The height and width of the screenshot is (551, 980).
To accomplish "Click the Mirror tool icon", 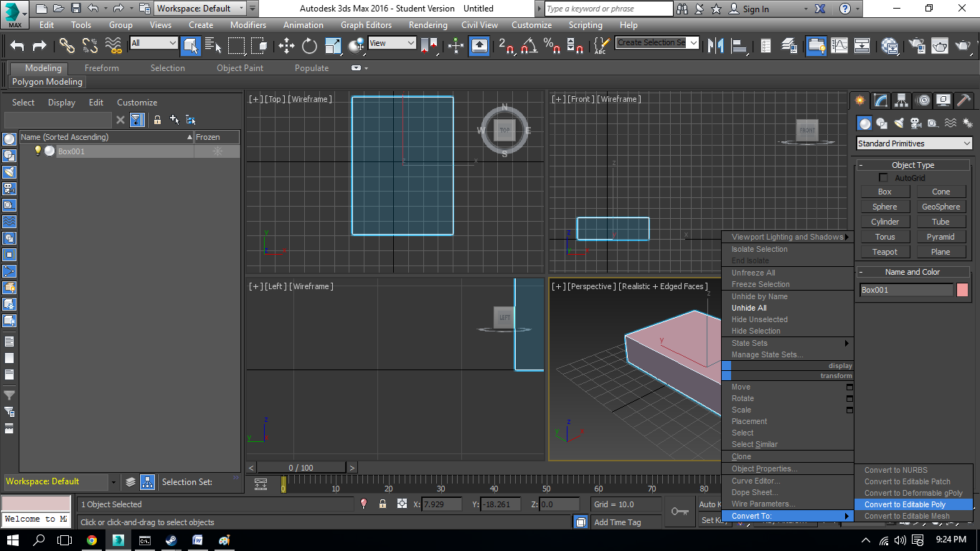I will point(715,46).
